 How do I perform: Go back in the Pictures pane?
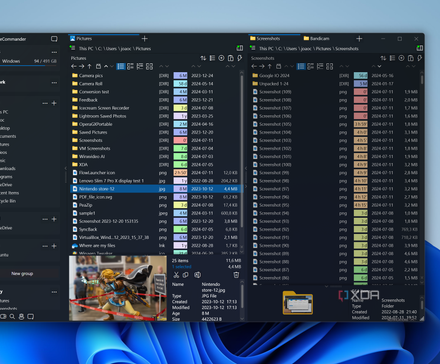(x=74, y=67)
